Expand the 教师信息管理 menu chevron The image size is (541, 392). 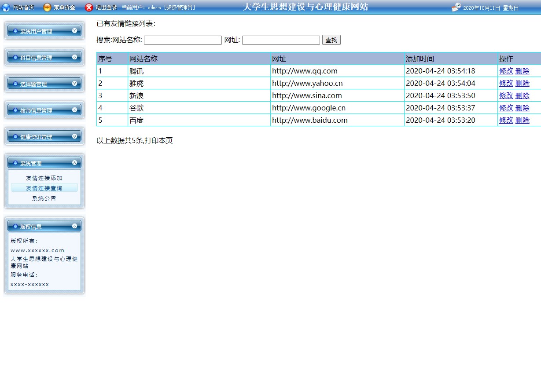coord(74,110)
